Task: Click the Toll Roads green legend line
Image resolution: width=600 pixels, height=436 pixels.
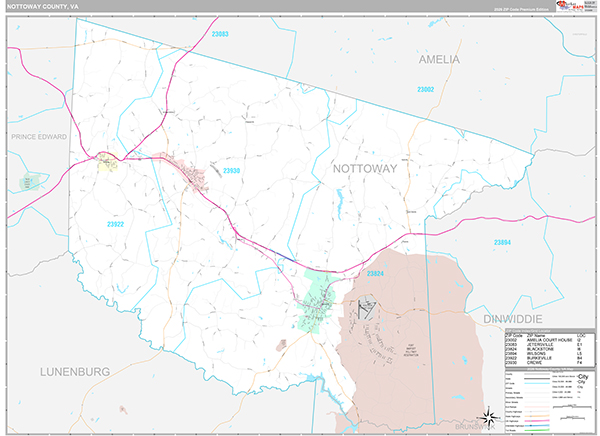Action: point(537,430)
